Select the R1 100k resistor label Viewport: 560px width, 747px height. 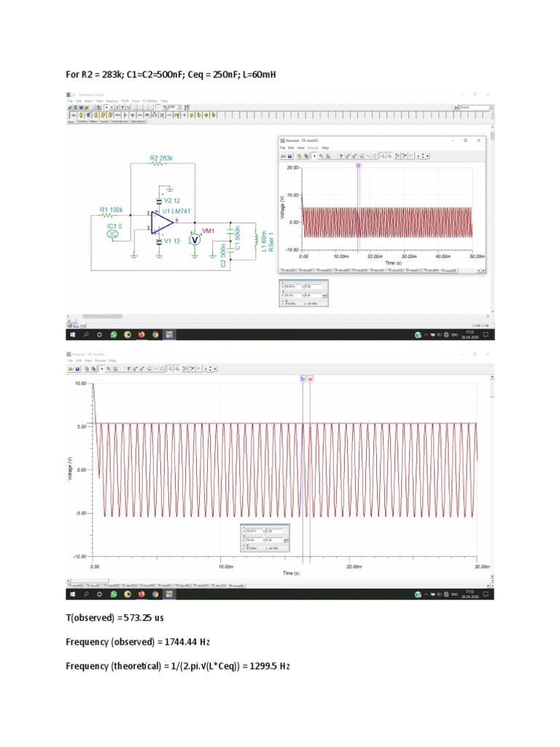pos(111,209)
